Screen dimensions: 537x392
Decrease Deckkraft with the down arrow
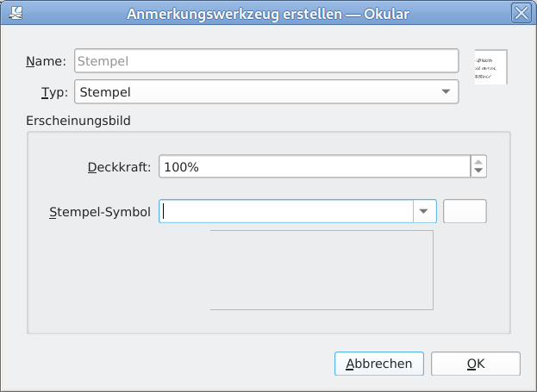coord(478,171)
